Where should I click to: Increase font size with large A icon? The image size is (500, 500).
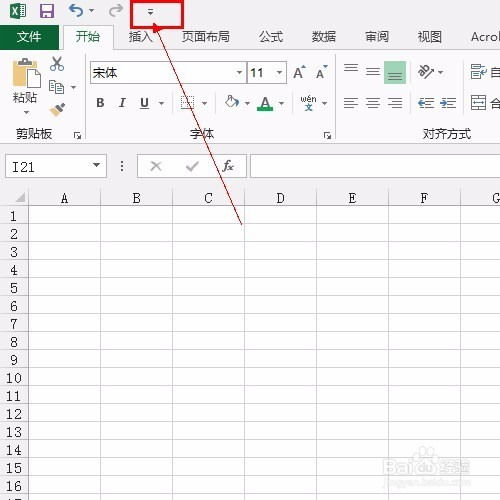pyautogui.click(x=299, y=72)
